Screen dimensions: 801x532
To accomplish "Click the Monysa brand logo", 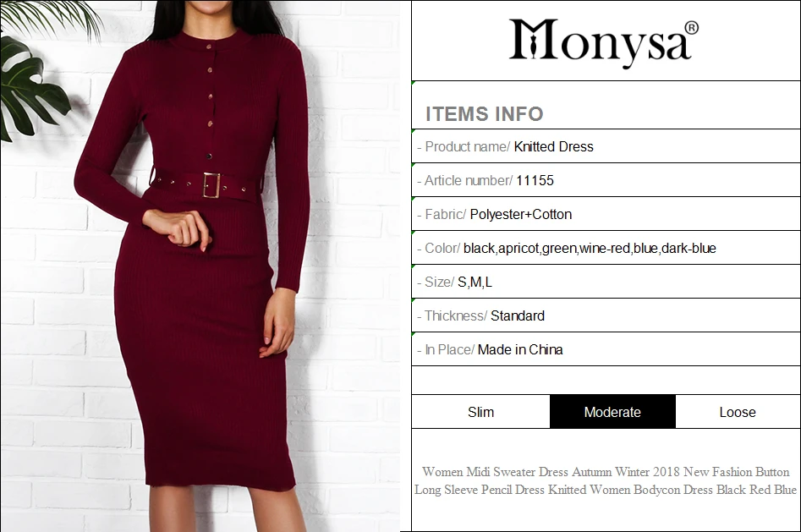I will (x=604, y=42).
